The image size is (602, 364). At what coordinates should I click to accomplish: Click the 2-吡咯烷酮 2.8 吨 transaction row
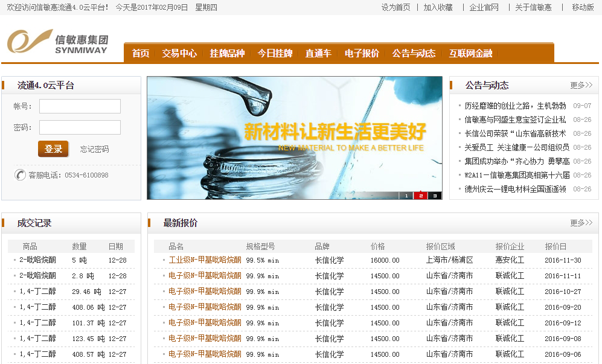click(71, 276)
